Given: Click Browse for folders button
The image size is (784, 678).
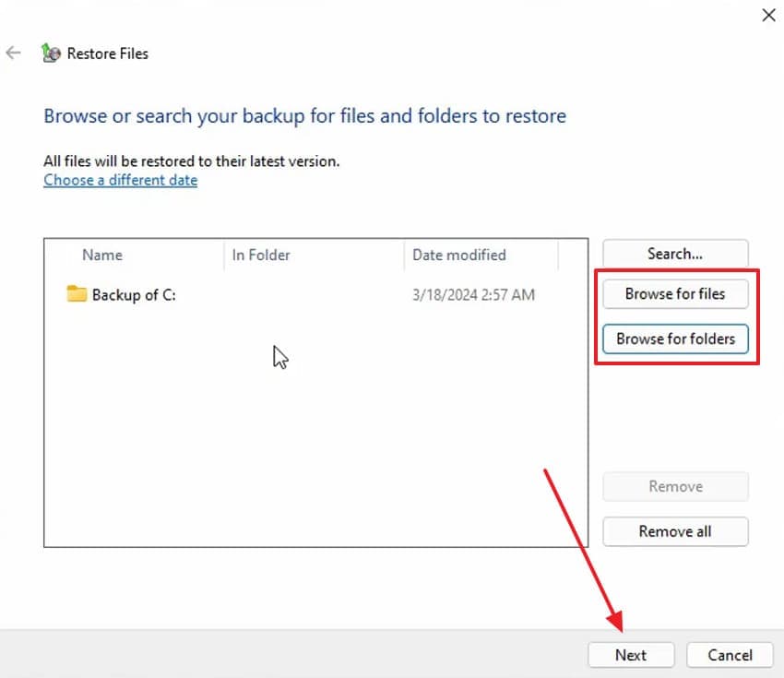Looking at the screenshot, I should 675,339.
